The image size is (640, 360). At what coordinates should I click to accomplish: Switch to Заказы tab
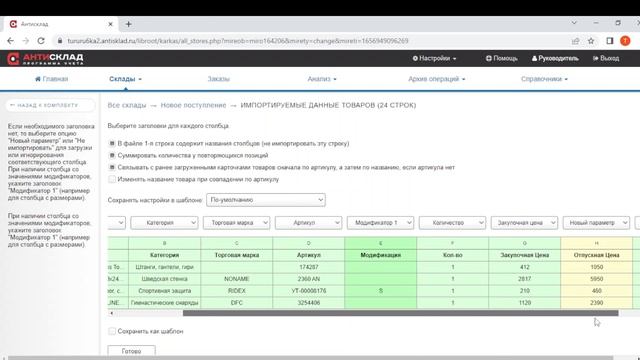pyautogui.click(x=219, y=79)
